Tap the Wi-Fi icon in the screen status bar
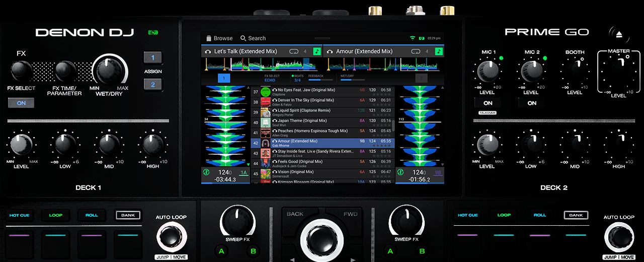This screenshot has width=644, height=262. pos(413,38)
